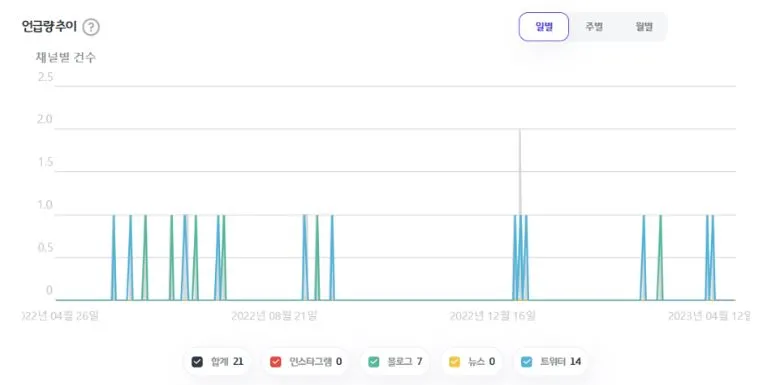Image resolution: width=769 pixels, height=385 pixels.
Task: Click the 1.0 y-axis value
Action: (45, 205)
